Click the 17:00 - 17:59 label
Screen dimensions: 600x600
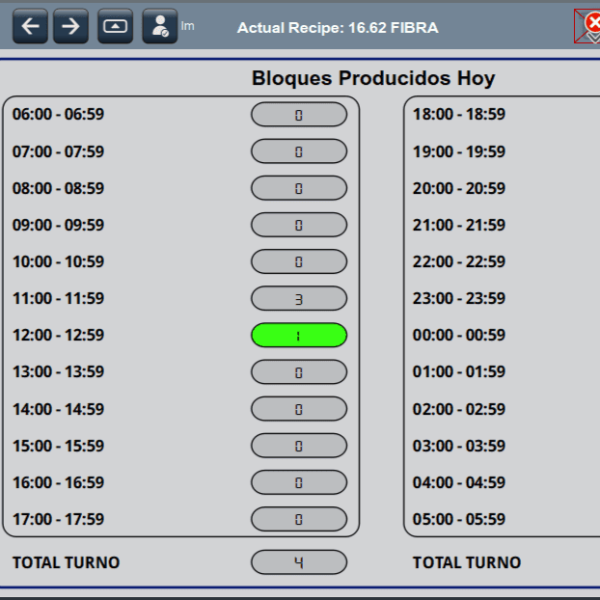58,519
